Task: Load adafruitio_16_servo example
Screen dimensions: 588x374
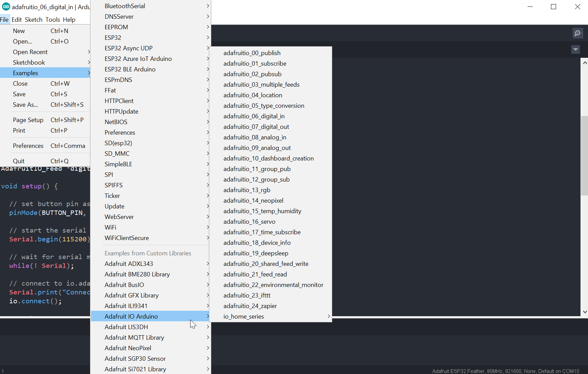Action: 271,222
